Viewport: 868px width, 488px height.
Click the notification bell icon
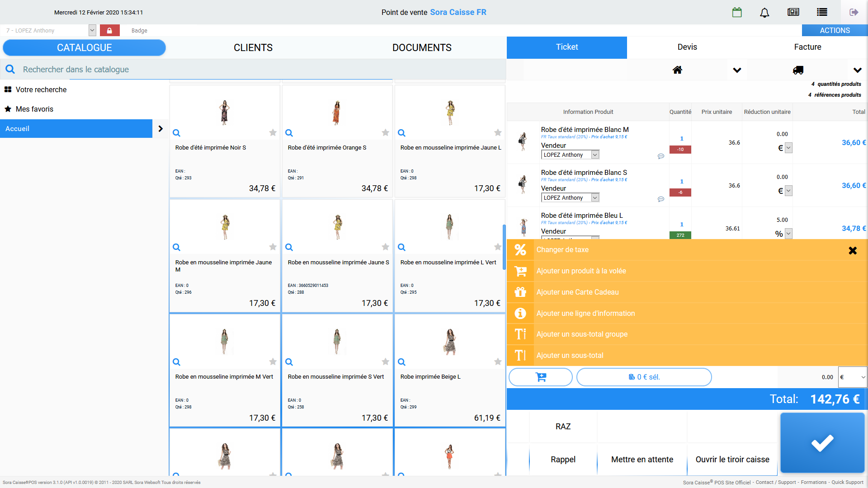point(764,12)
